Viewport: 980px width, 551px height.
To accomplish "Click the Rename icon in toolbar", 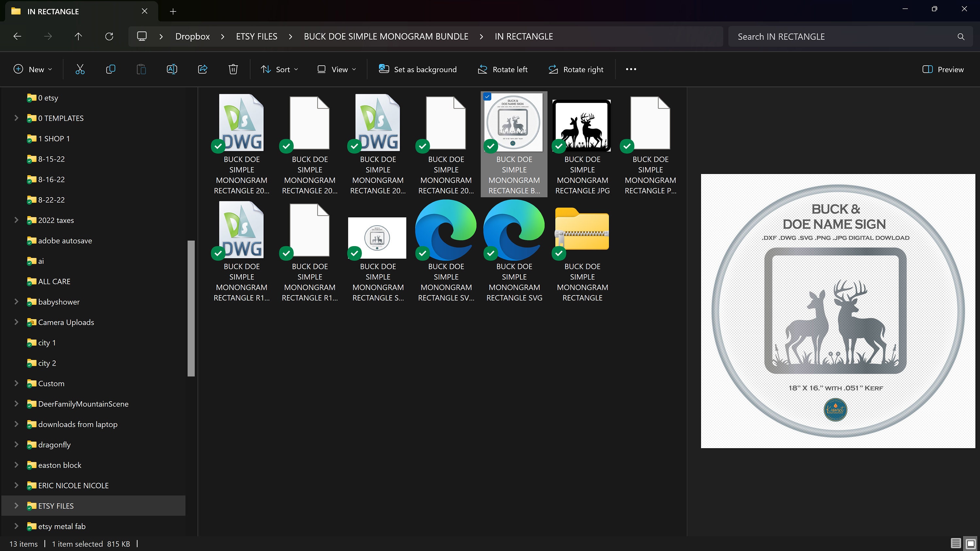I will click(172, 69).
